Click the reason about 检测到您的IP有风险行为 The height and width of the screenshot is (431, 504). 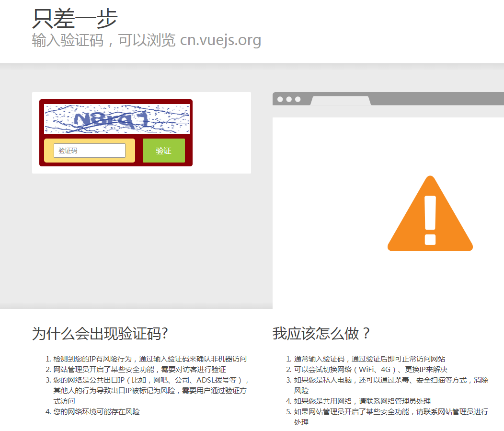click(150, 359)
